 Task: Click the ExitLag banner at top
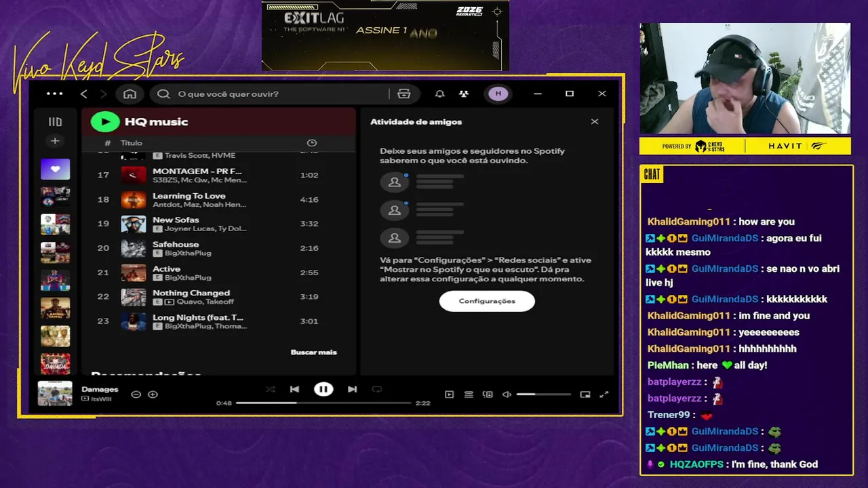(385, 35)
